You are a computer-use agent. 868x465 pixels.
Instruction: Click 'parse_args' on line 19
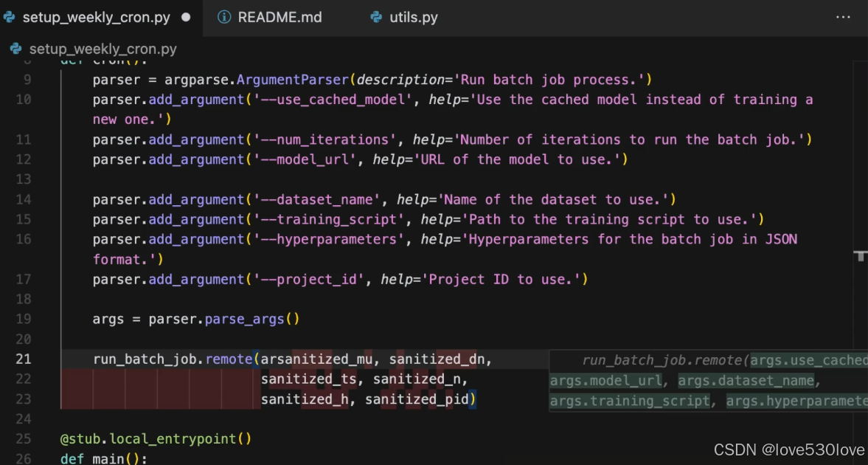click(244, 320)
